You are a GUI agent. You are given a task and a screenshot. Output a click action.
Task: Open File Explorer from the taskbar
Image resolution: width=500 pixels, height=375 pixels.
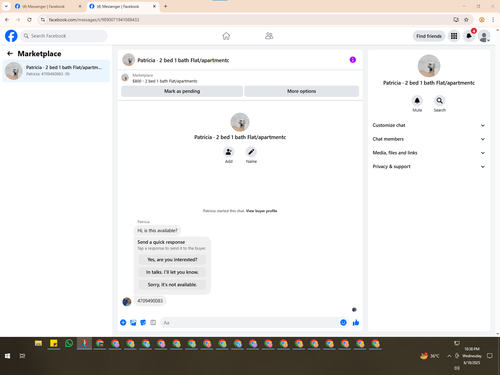(x=38, y=343)
